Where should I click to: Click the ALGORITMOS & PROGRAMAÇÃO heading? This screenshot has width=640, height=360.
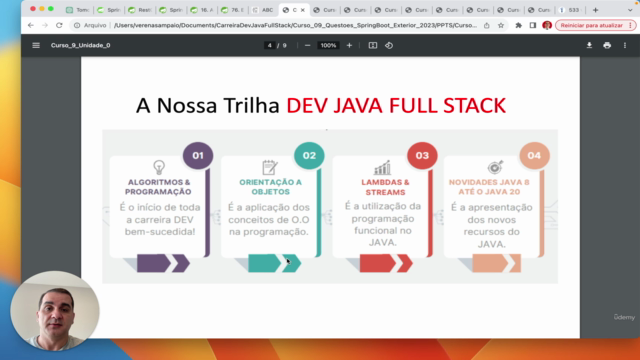[158, 187]
